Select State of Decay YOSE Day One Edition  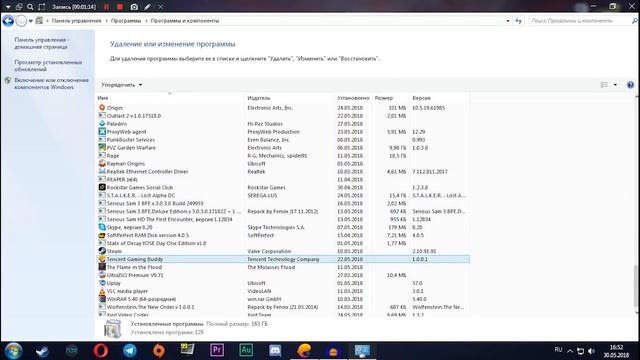(x=283, y=243)
